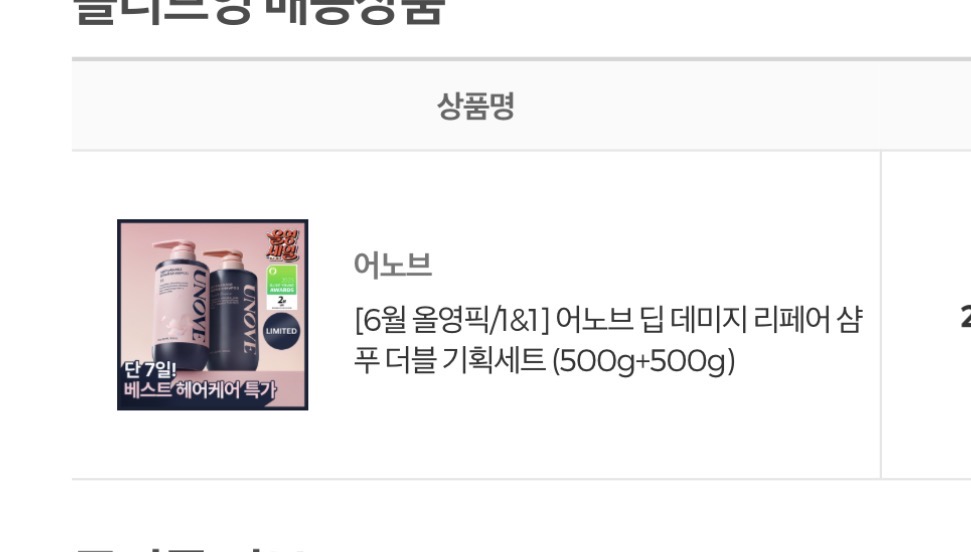Click the [6월 올영픽/1&1] prefix tag
Image resolution: width=971 pixels, height=552 pixels.
pos(452,320)
